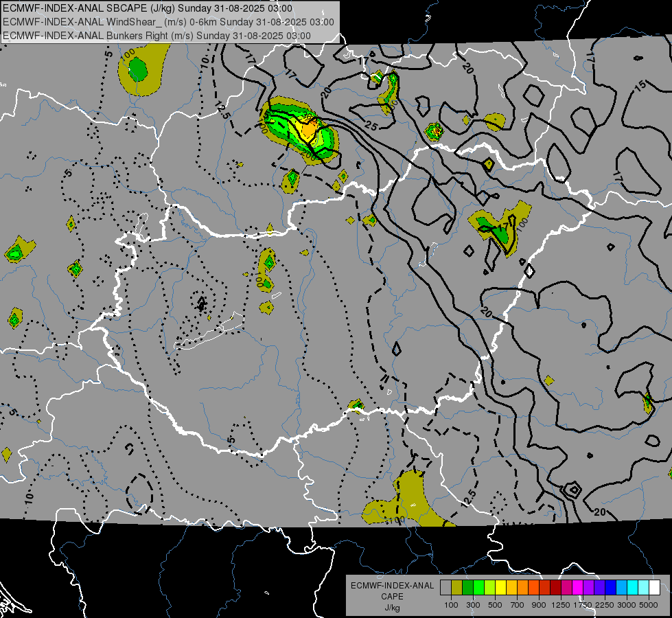Select the brick red legend swatch
The height and width of the screenshot is (618, 672).
click(545, 587)
